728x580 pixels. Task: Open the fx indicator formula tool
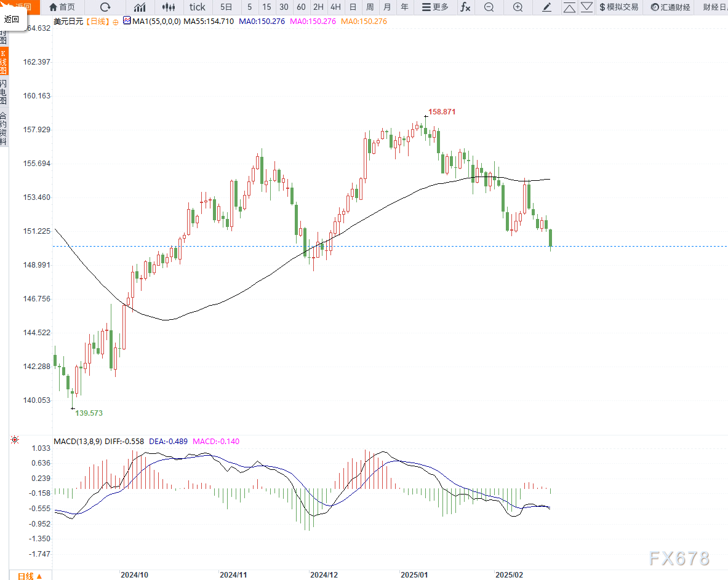(x=466, y=7)
